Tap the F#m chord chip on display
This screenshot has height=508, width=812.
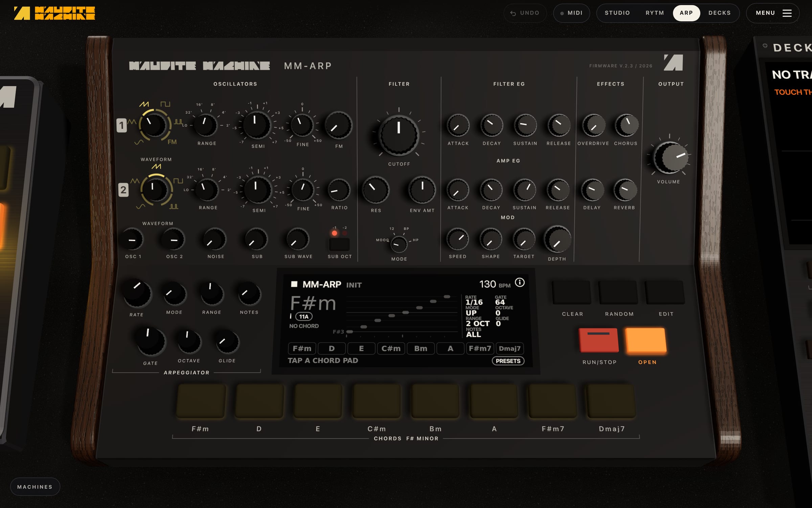[x=302, y=348]
